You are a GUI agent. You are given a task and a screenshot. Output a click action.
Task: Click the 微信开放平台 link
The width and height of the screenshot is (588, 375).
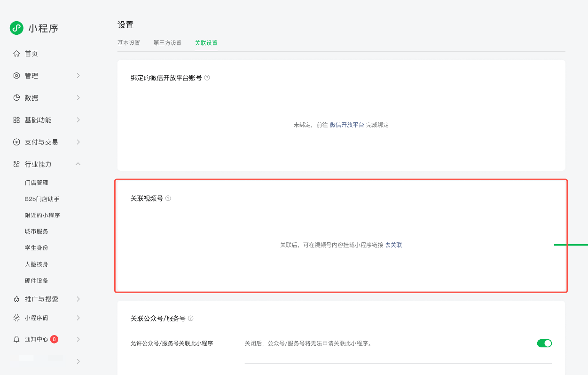(x=347, y=125)
